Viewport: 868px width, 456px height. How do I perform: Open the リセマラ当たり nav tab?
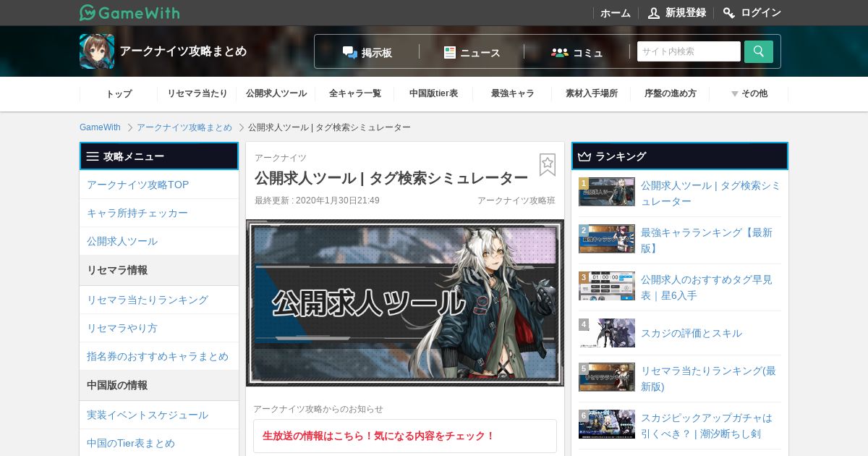(x=197, y=93)
